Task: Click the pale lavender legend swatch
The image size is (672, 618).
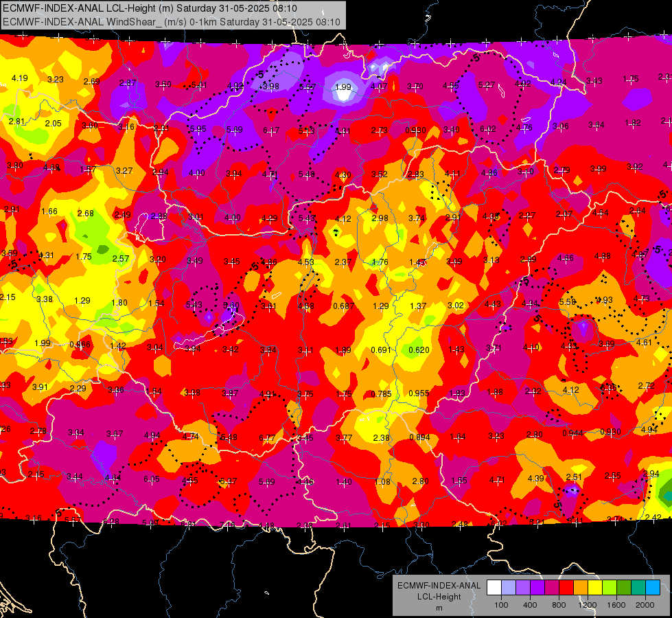Action: click(509, 588)
